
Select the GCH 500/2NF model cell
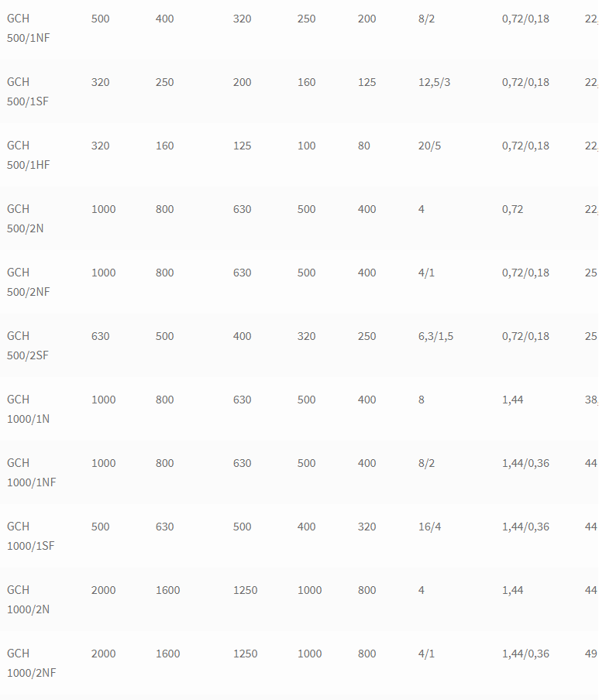(x=28, y=282)
